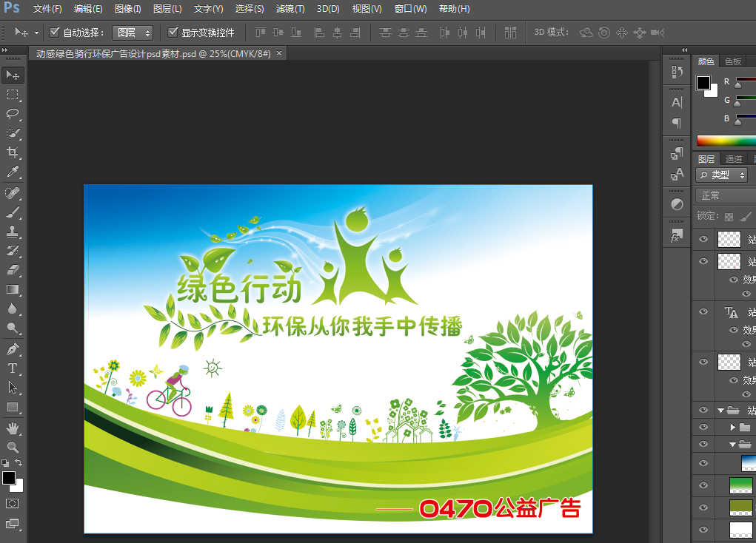
Task: Switch to the 通道 tab
Action: pos(733,159)
